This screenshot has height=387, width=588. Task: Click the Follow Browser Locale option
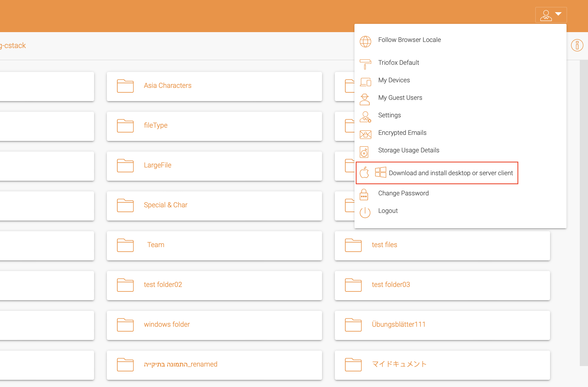tap(409, 40)
